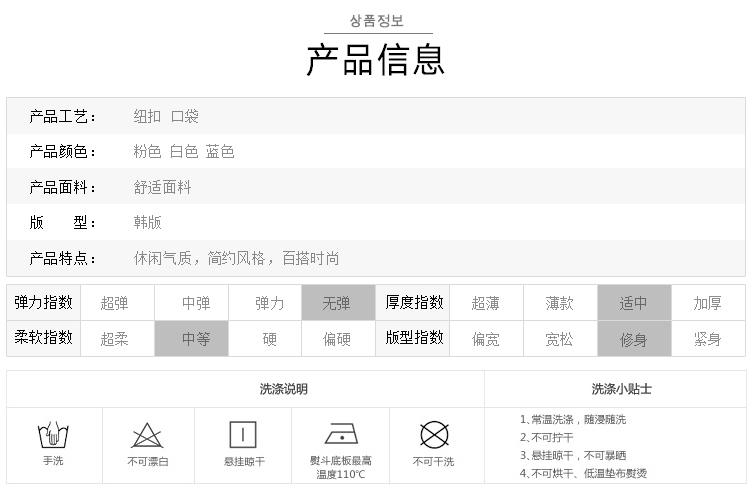Image resolution: width=750 pixels, height=500 pixels.
Task: Click the 舒适面料 value
Action: pyautogui.click(x=162, y=187)
